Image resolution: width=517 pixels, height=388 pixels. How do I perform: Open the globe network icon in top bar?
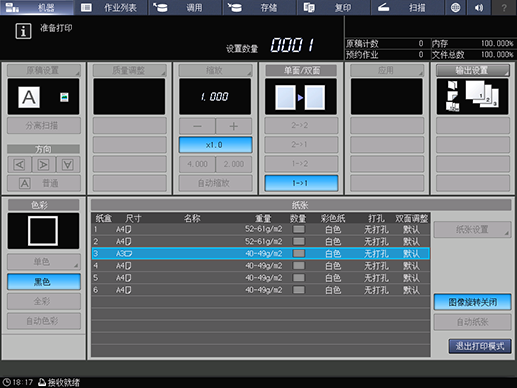455,7
